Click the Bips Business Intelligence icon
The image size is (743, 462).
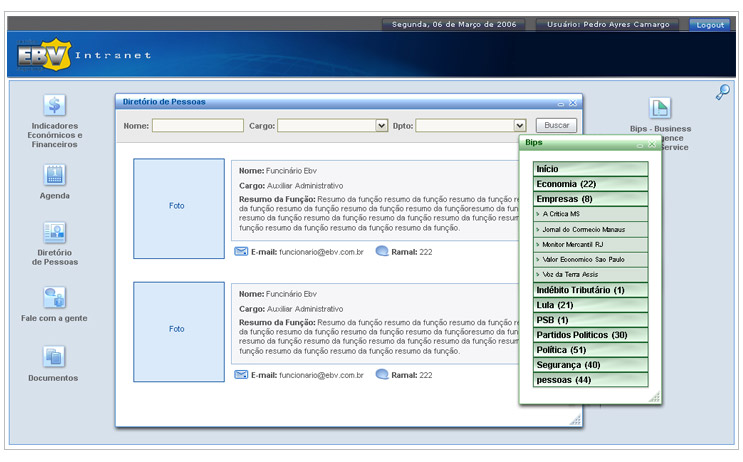[660, 109]
